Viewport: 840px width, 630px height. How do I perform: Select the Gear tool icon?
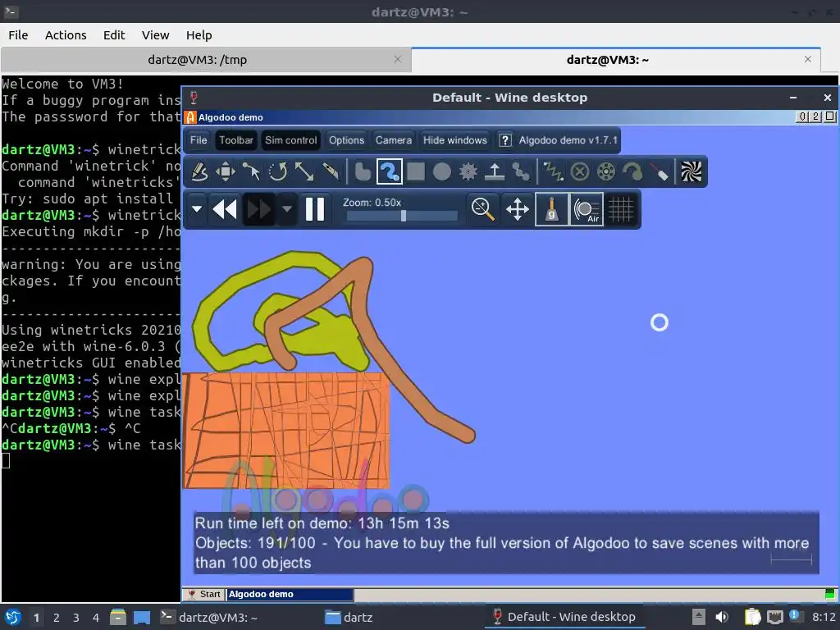468,172
